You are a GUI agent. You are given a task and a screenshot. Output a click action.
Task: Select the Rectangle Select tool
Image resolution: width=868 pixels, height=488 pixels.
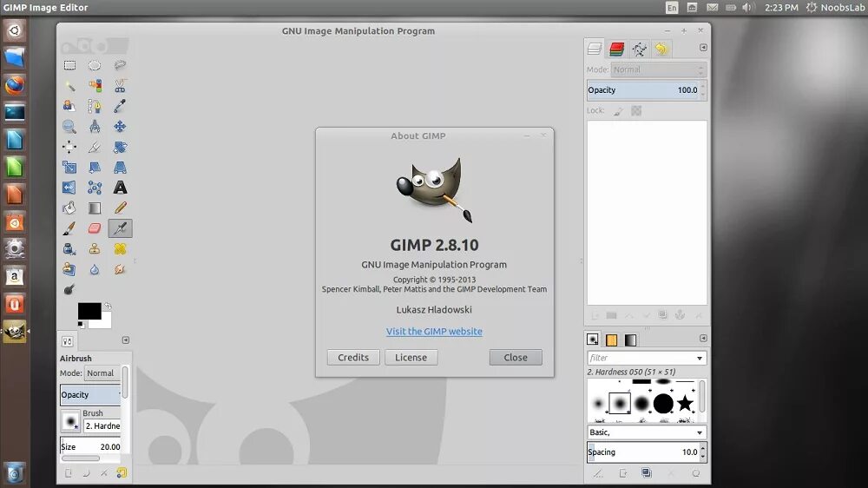tap(69, 65)
